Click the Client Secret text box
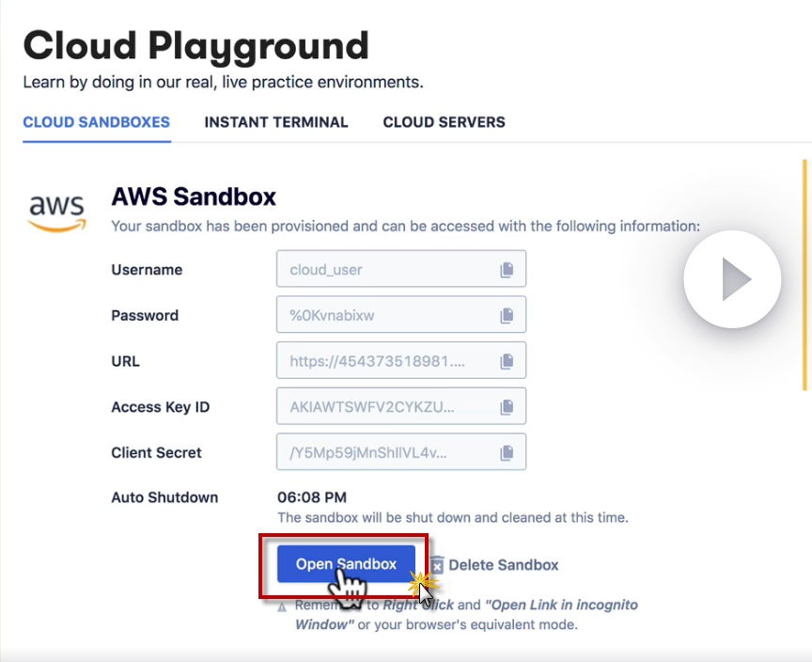 coord(385,452)
